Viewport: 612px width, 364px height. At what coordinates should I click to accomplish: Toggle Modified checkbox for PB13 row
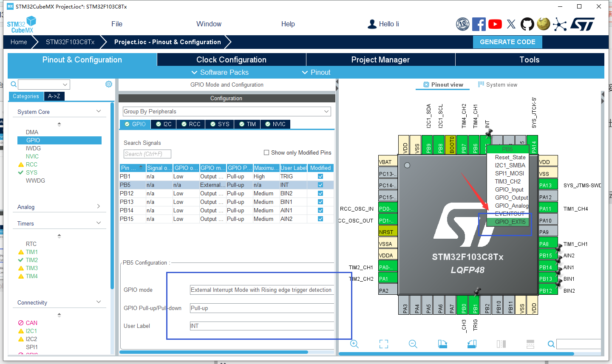pos(320,202)
